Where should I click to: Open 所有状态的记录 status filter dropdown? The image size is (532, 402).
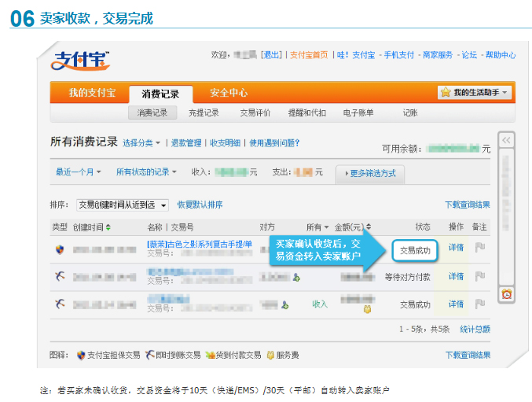[146, 171]
